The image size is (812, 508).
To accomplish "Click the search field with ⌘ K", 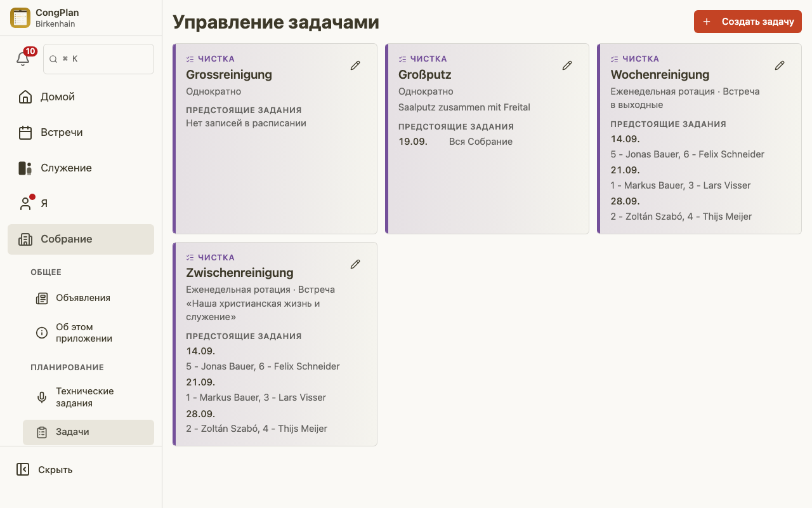I will [98, 59].
